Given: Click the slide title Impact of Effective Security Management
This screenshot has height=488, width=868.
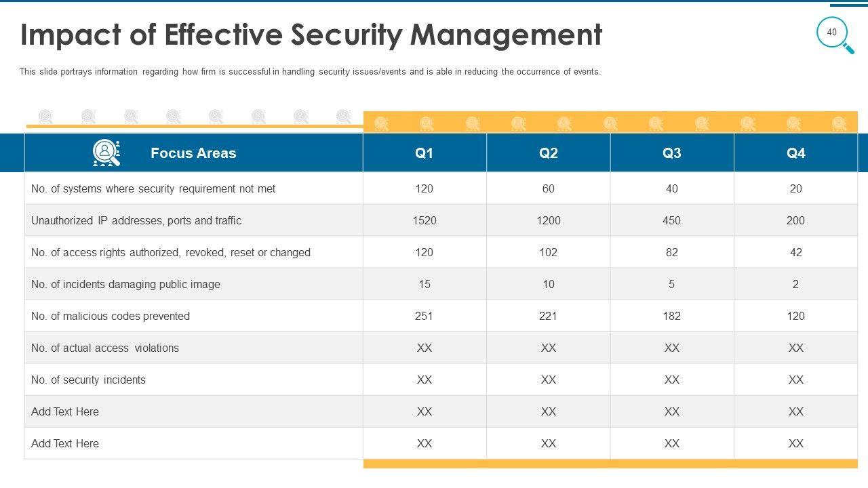Looking at the screenshot, I should 311,35.
